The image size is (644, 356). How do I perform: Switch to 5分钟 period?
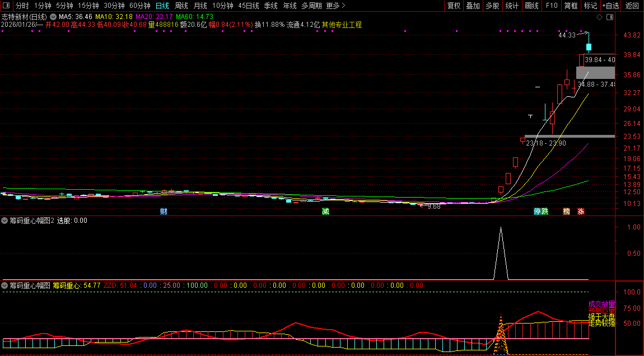coord(64,6)
